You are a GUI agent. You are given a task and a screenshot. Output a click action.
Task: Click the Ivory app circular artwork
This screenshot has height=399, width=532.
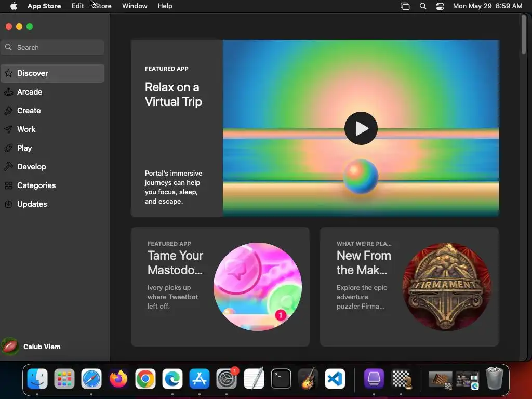(258, 287)
